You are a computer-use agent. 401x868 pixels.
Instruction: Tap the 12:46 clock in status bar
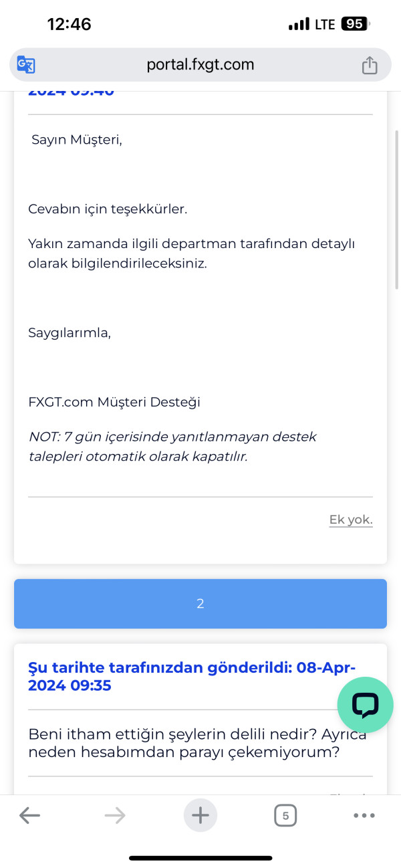coord(69,25)
